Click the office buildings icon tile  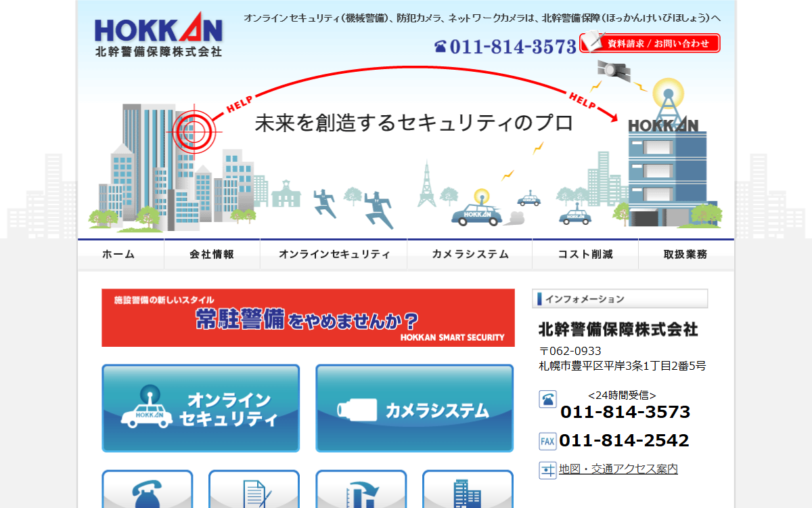(468, 489)
